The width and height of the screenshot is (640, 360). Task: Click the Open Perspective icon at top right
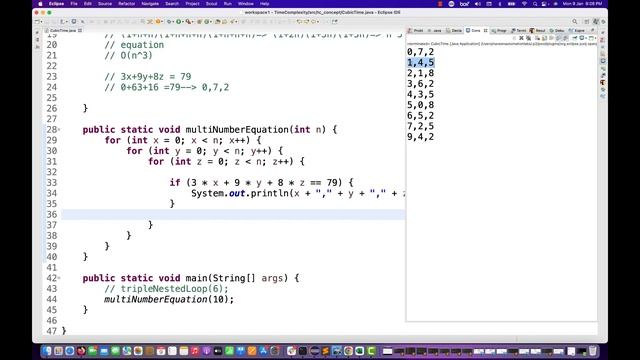587,21
